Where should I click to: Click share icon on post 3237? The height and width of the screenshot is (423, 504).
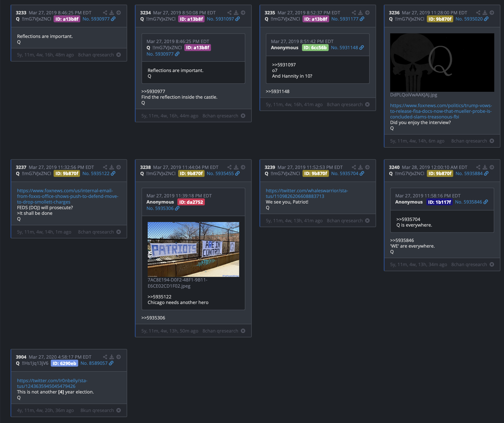point(105,167)
